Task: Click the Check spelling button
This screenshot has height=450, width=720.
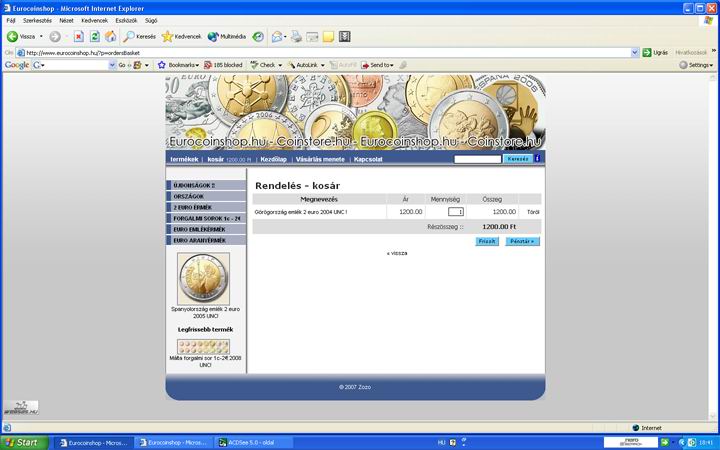Action: (x=263, y=65)
